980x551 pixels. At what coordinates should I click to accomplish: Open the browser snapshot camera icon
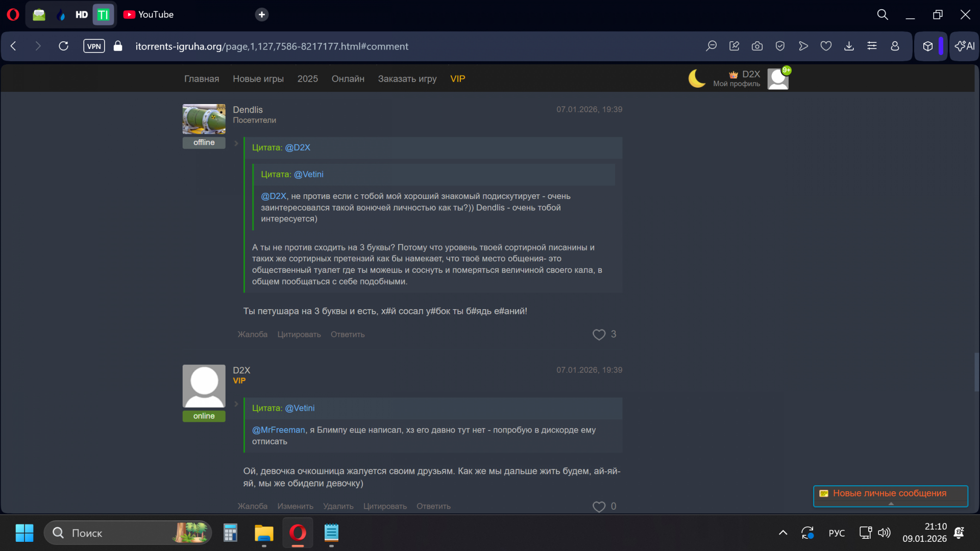click(x=757, y=46)
